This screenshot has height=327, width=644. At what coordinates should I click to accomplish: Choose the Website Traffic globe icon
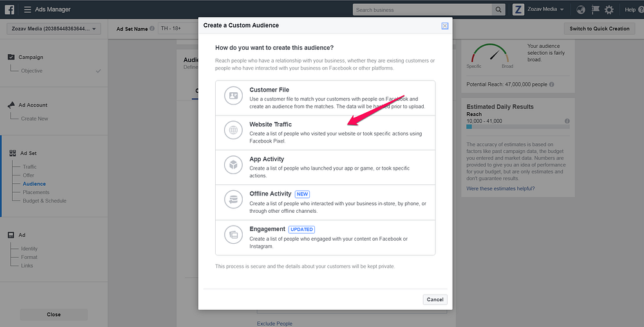(233, 130)
